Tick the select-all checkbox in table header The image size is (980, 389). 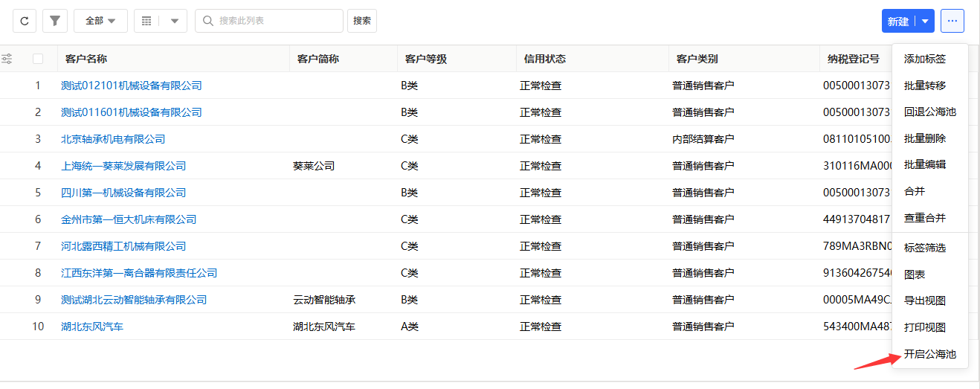(38, 59)
